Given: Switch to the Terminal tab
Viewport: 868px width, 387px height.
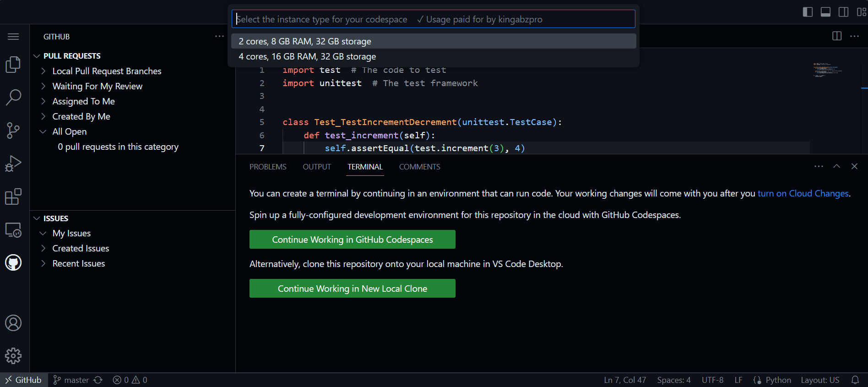Looking at the screenshot, I should tap(365, 167).
